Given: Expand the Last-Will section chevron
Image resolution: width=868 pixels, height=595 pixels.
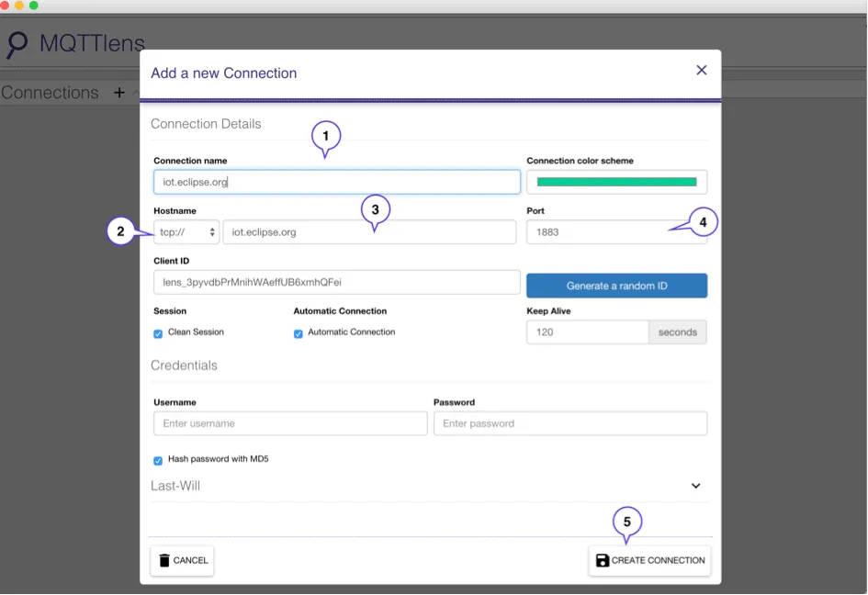Looking at the screenshot, I should tap(696, 486).
